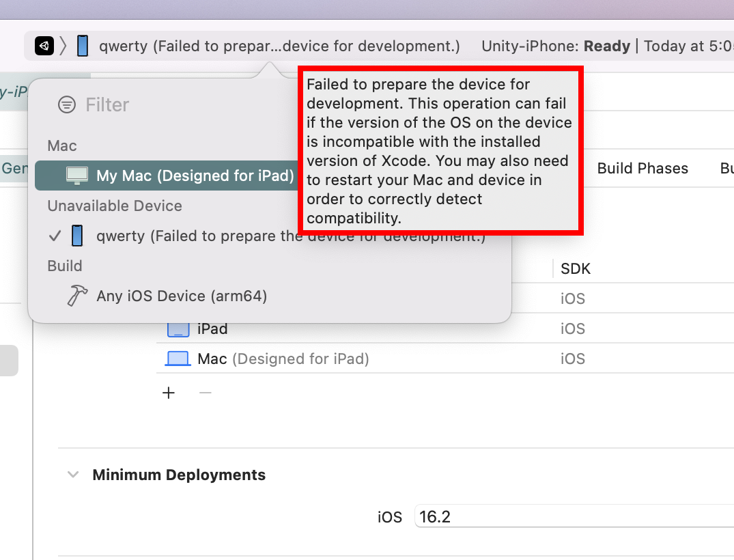734x560 pixels.
Task: Click the Mac display icon in list
Action: [77, 176]
